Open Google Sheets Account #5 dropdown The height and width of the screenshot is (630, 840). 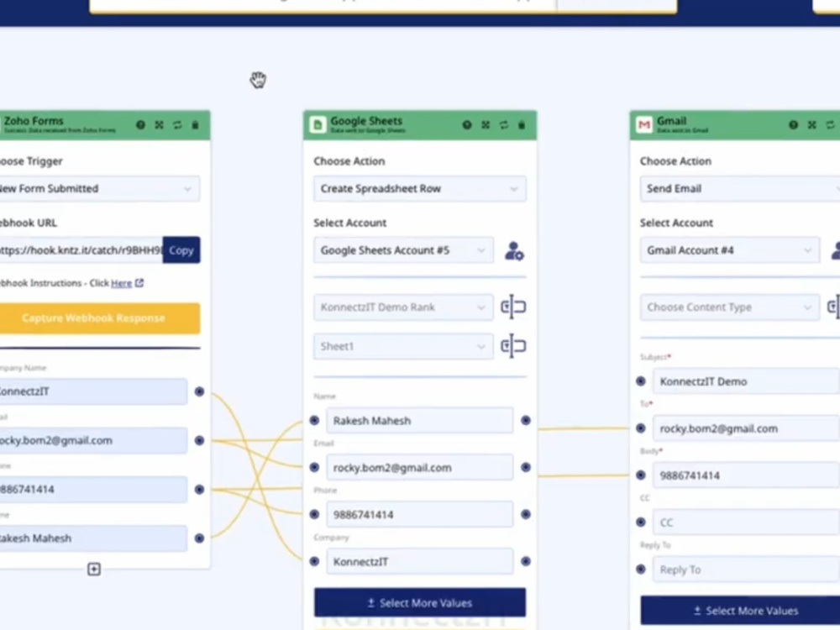click(x=403, y=250)
